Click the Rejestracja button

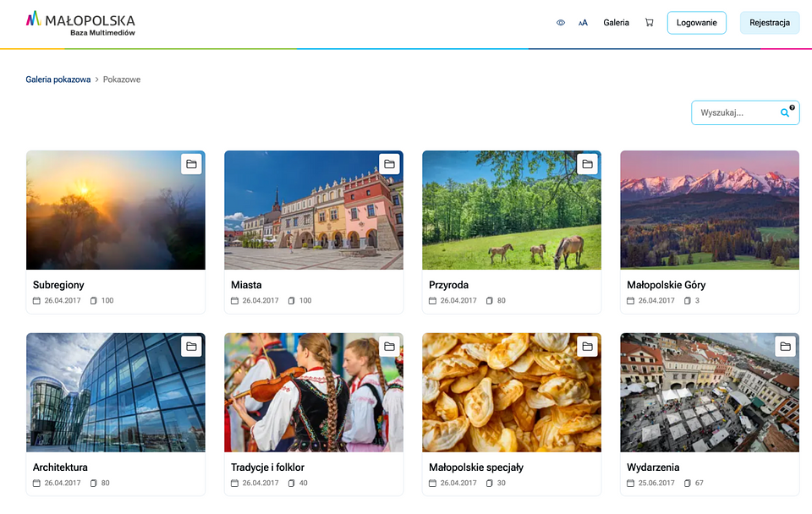point(770,23)
